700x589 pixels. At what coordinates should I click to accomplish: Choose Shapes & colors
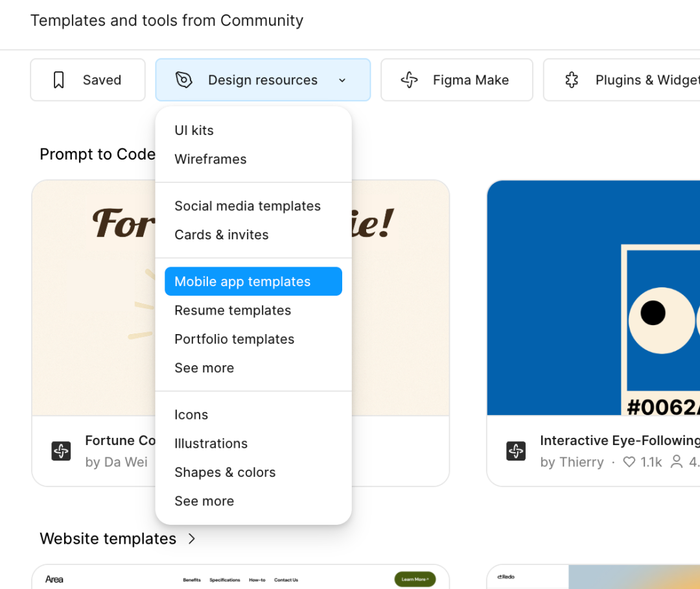click(253, 472)
